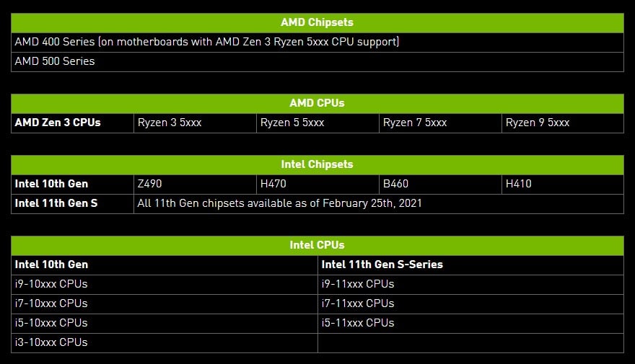Select the Ryzen 5 5xxx cell
635x364 pixels.
click(x=317, y=123)
